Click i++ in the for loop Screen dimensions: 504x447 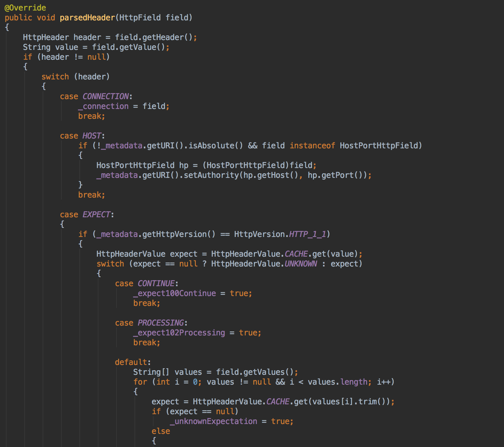[x=383, y=382]
